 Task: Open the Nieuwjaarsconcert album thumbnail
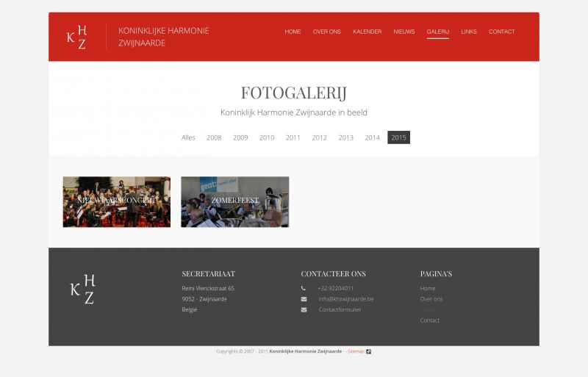(x=117, y=202)
